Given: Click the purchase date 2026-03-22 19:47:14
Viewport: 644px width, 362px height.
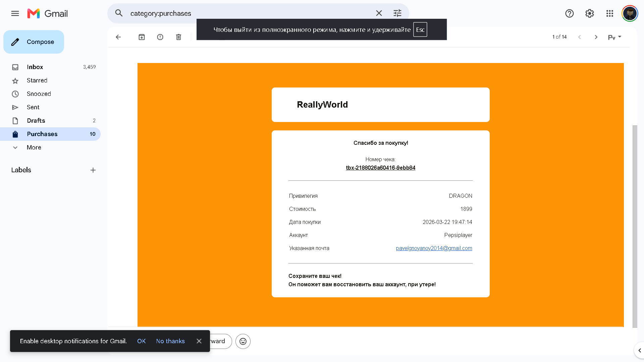Looking at the screenshot, I should click(x=447, y=222).
